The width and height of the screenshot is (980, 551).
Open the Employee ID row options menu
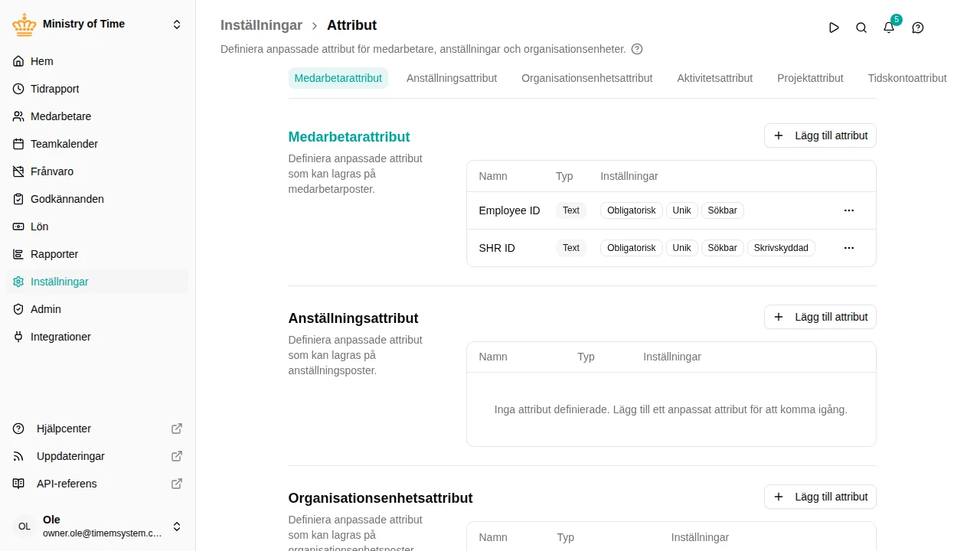849,210
